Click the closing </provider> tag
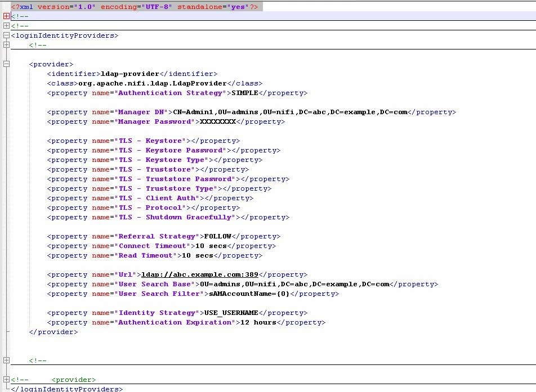 pos(53,332)
